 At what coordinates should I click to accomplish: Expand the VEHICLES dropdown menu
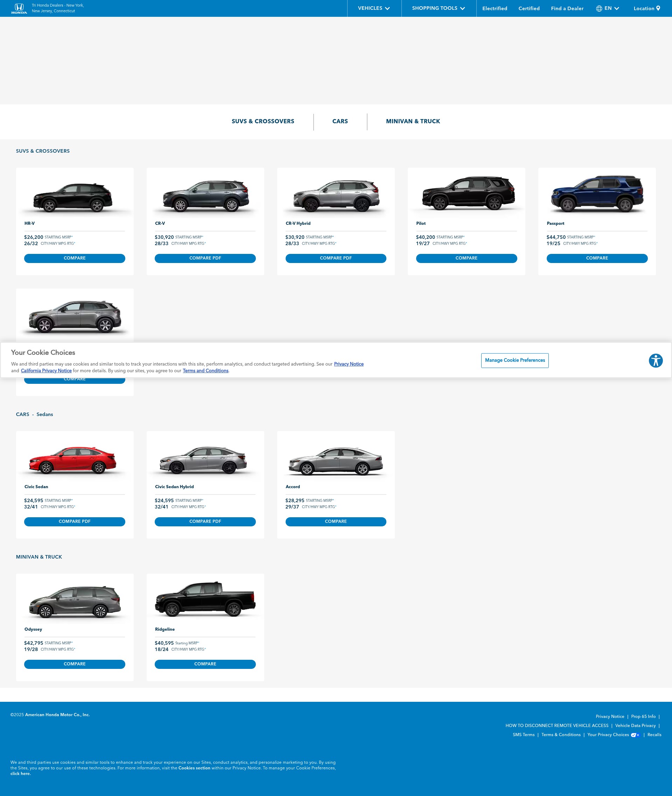[x=374, y=8]
